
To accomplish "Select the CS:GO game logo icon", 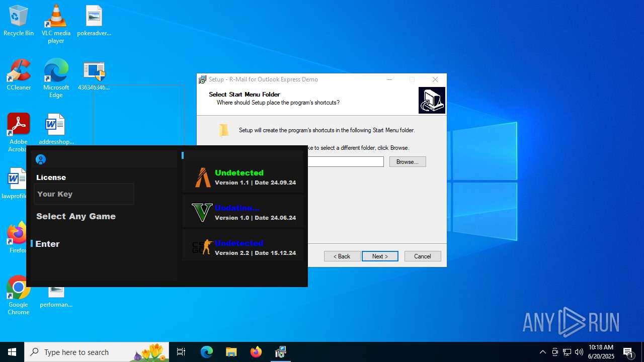I will point(202,247).
